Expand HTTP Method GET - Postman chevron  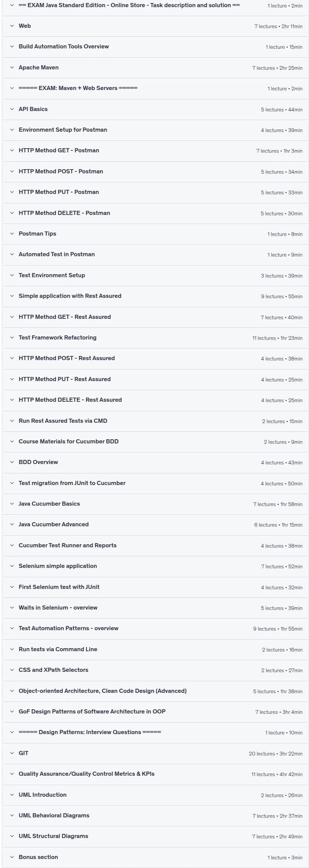pyautogui.click(x=12, y=150)
